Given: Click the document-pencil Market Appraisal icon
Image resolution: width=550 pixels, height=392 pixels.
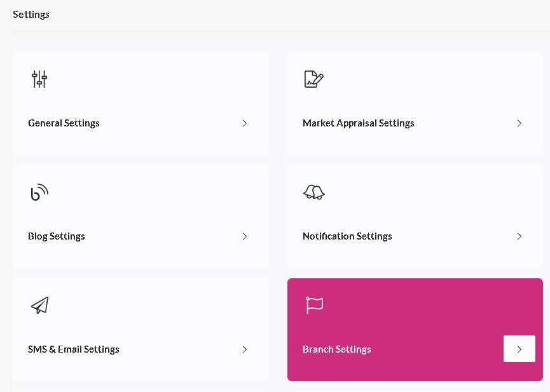Looking at the screenshot, I should coord(313,79).
